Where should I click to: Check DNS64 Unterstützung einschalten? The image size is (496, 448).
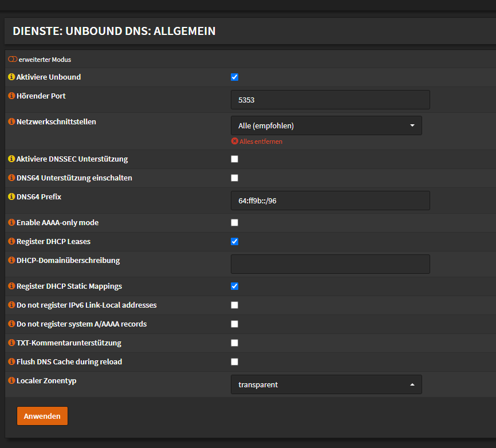tap(234, 178)
